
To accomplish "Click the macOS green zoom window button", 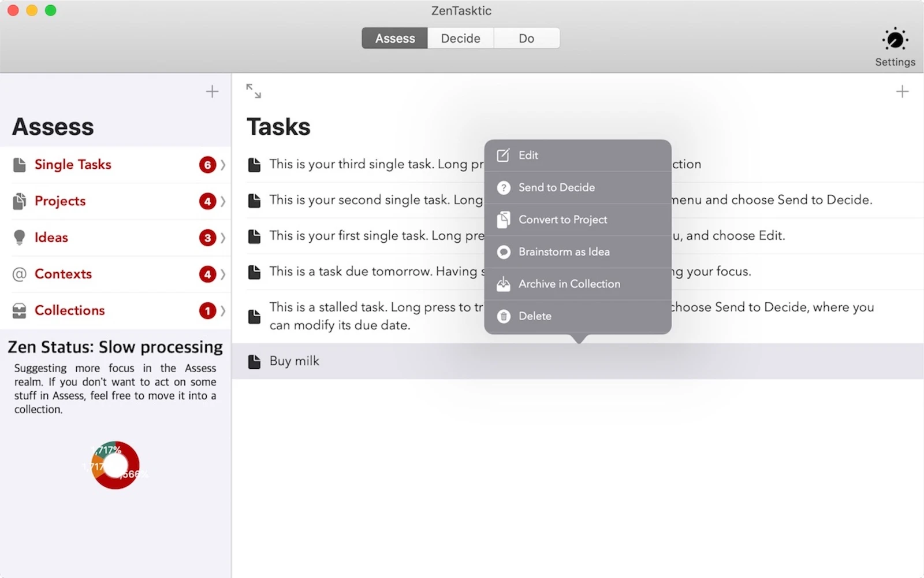I will [x=51, y=10].
